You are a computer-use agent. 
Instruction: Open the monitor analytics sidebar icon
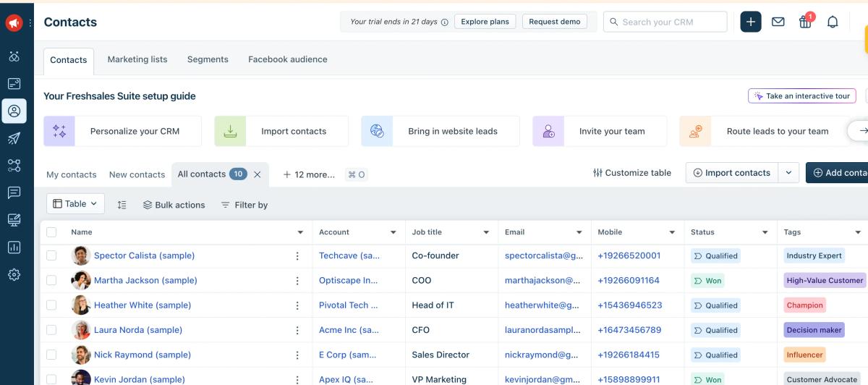pos(14,220)
